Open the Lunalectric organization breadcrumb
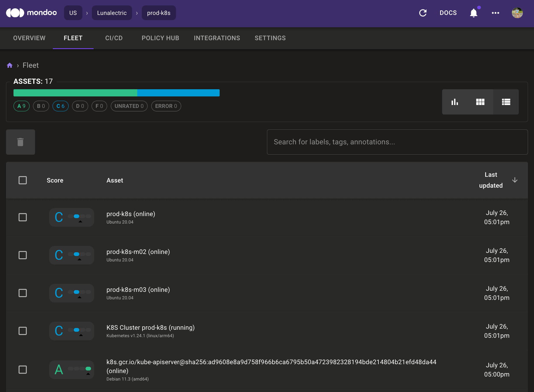 coord(112,13)
